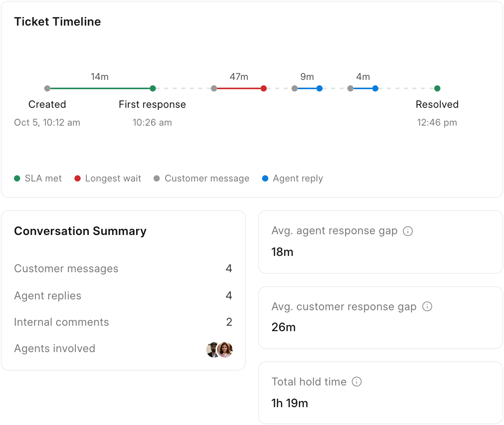504x425 pixels.
Task: Click the Agent replies row label
Action: pos(48,296)
